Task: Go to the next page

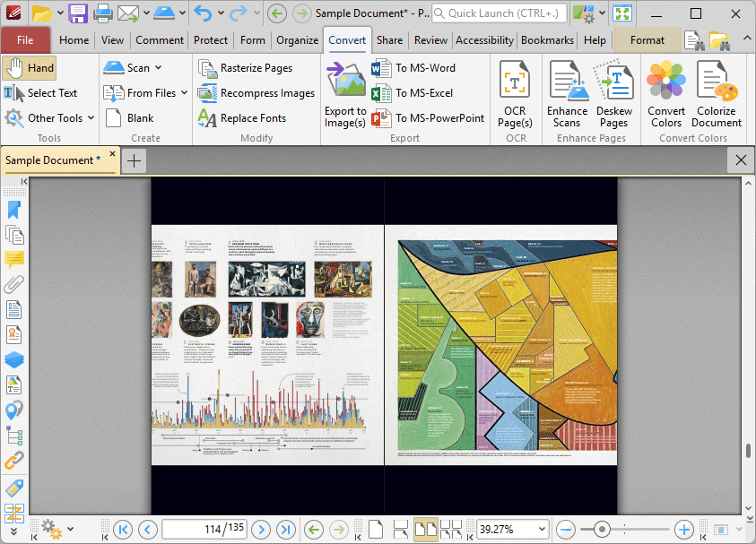Action: pyautogui.click(x=261, y=530)
